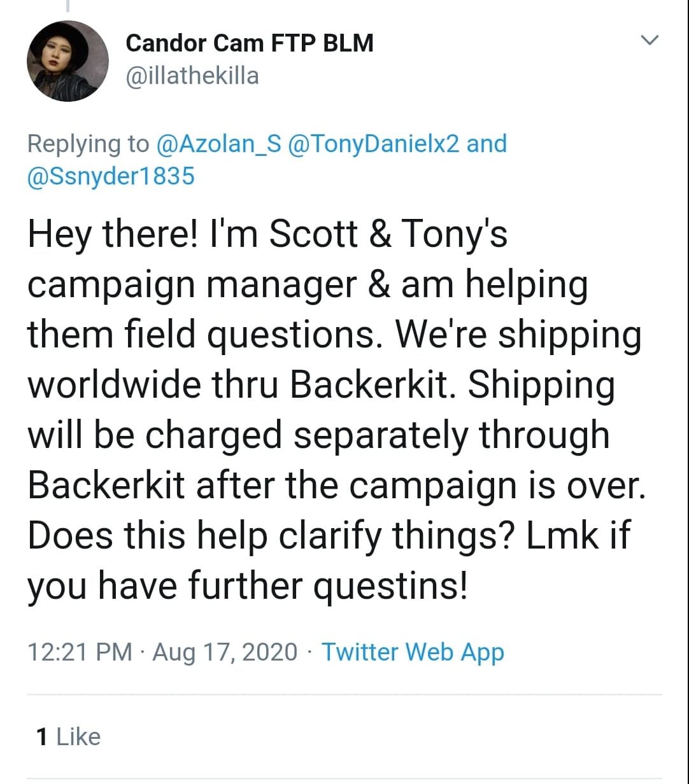Click the 12:21 PM timestamp
The height and width of the screenshot is (784, 689).
80,652
